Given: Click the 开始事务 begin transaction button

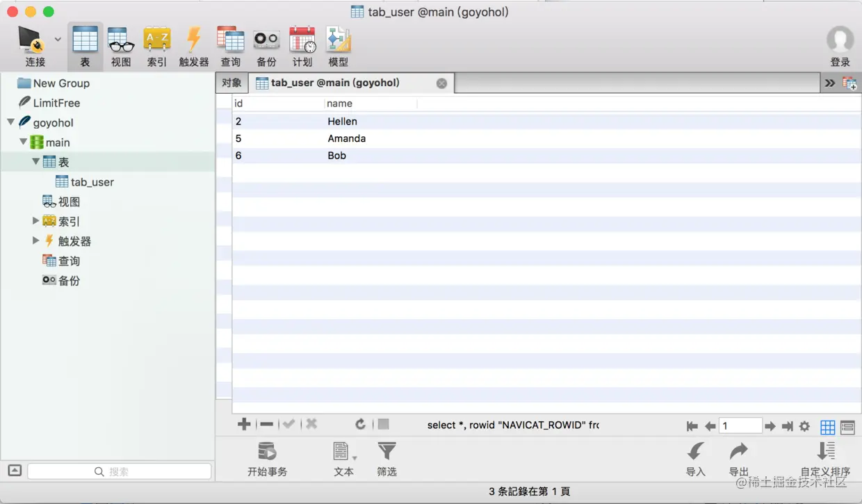Looking at the screenshot, I should [267, 459].
